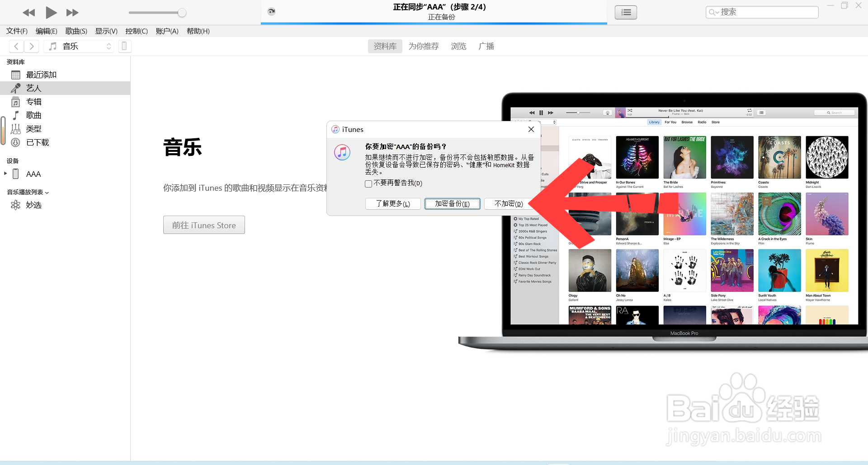The width and height of the screenshot is (868, 465).
Task: Select 艺人 in the sidebar
Action: (65, 88)
